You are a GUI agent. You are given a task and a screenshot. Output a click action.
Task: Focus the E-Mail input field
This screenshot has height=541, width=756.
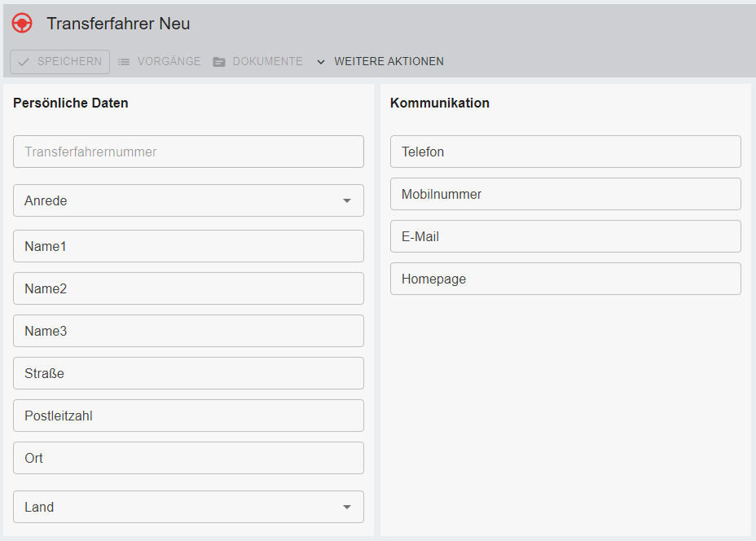(565, 236)
